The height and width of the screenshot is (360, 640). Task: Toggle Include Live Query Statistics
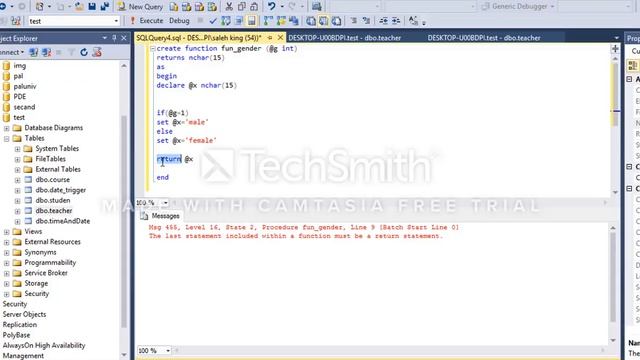click(281, 20)
